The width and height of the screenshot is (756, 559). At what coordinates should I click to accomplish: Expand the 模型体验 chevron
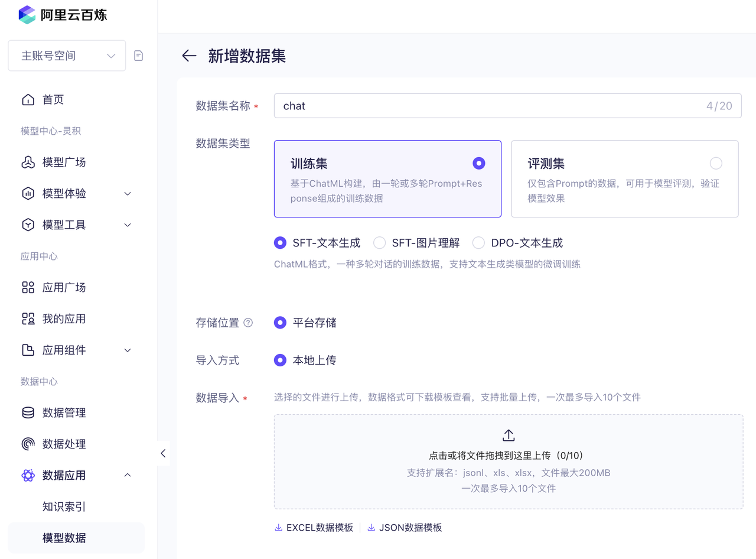(x=128, y=194)
